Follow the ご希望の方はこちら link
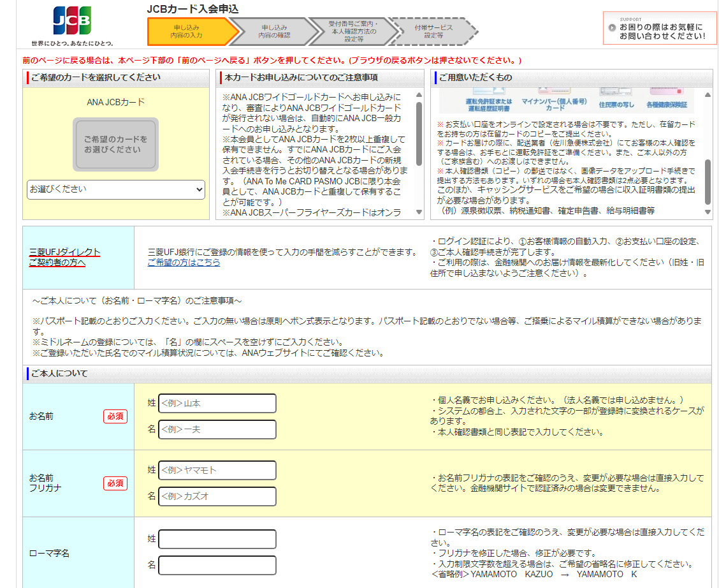719x588 pixels. pos(184,262)
